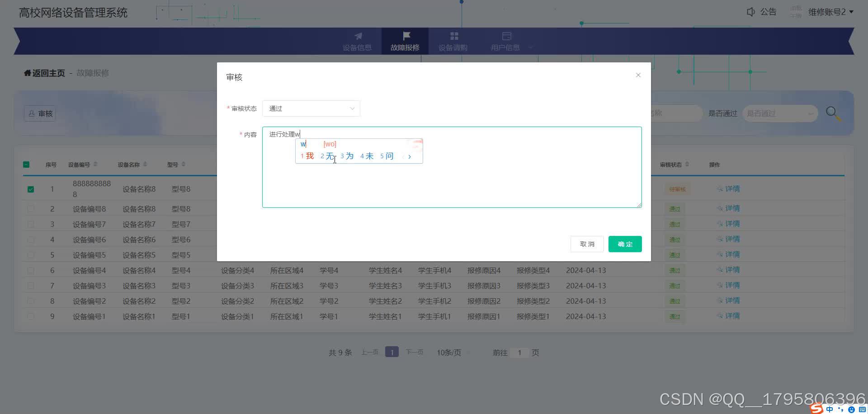Viewport: 868px width, 414px height.
Task: Click inside the 内容 text area
Action: pos(452,167)
